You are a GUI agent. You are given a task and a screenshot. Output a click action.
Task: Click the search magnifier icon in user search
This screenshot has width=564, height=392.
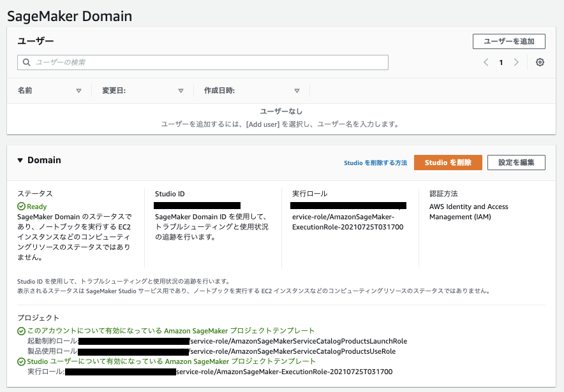pos(27,62)
